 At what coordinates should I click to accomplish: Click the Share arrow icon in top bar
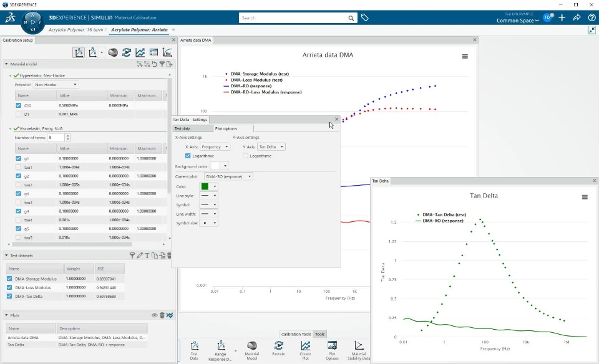click(x=577, y=17)
